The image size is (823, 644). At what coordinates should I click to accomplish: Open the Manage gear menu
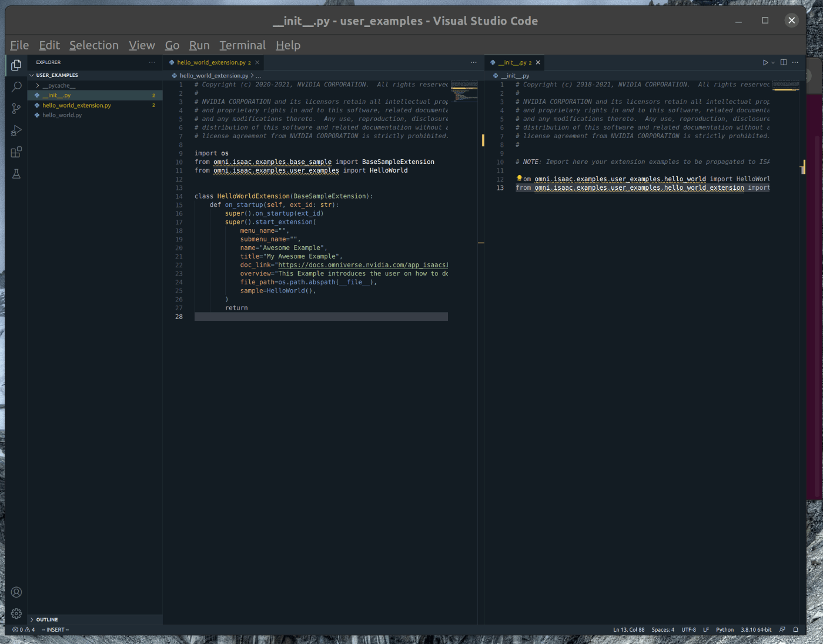pyautogui.click(x=16, y=614)
